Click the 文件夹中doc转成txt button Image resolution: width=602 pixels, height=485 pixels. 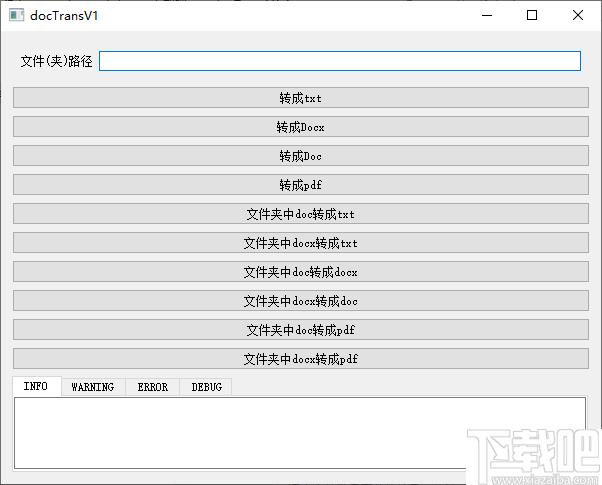300,214
